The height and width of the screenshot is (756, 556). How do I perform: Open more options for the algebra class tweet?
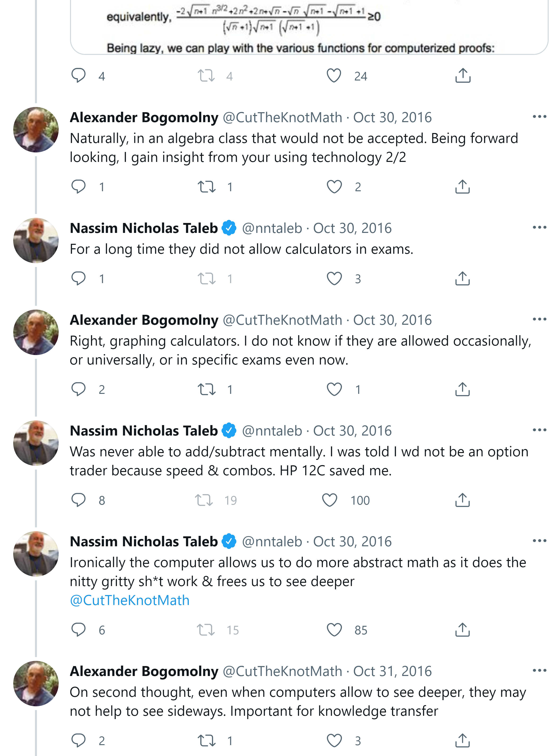pos(539,117)
